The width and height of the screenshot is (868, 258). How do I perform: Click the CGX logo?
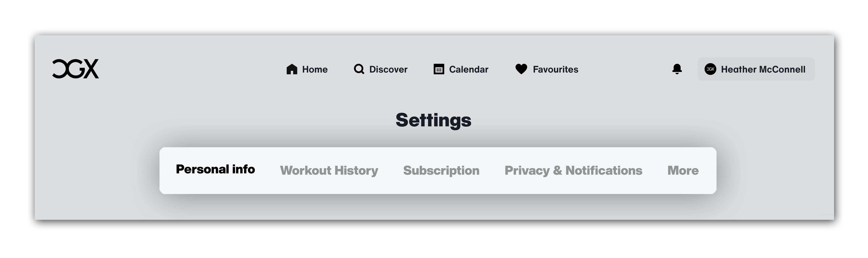click(x=75, y=69)
